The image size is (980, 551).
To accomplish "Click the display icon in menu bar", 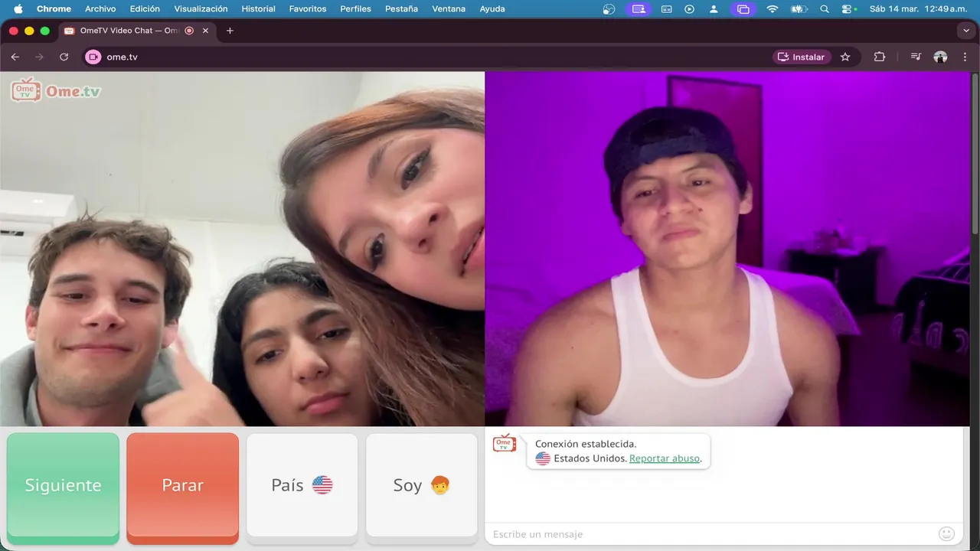I will coord(666,9).
